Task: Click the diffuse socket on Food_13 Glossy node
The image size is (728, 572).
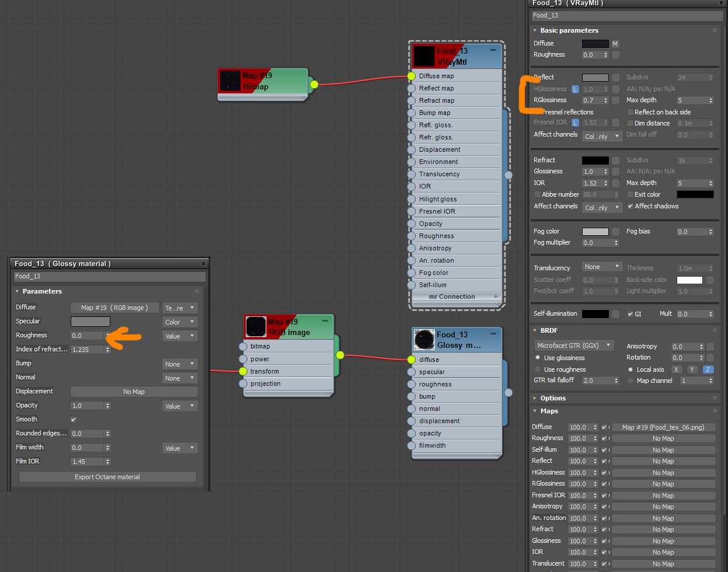Action: pyautogui.click(x=412, y=360)
